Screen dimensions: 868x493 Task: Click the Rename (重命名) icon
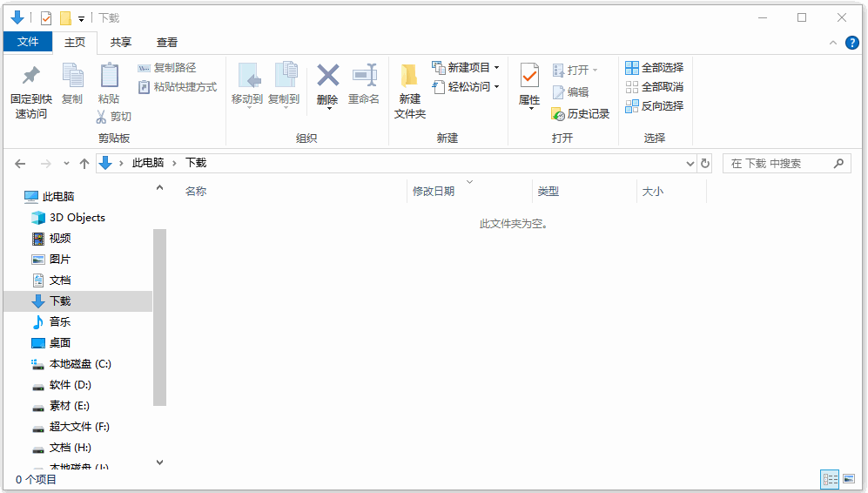[364, 75]
